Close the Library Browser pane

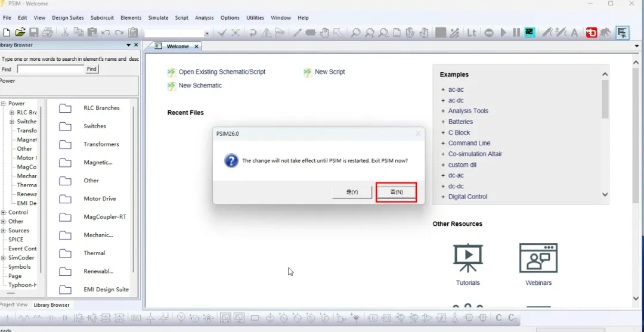point(136,45)
